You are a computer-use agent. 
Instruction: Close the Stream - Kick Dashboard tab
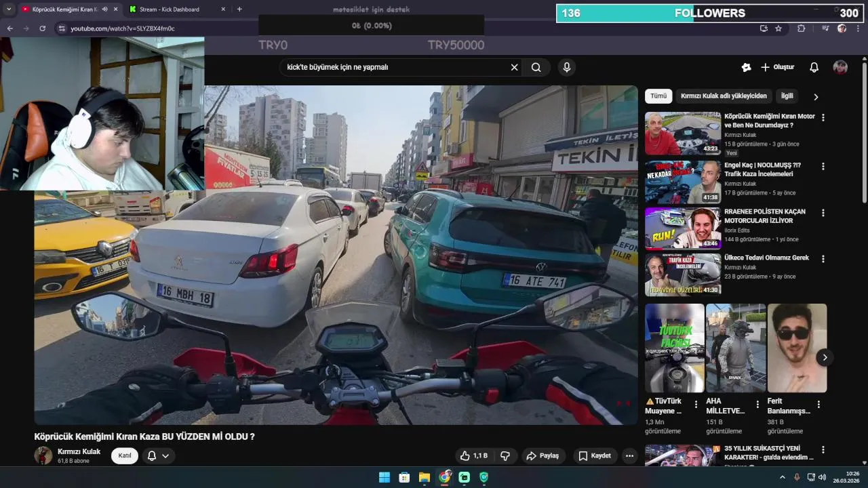(x=223, y=9)
